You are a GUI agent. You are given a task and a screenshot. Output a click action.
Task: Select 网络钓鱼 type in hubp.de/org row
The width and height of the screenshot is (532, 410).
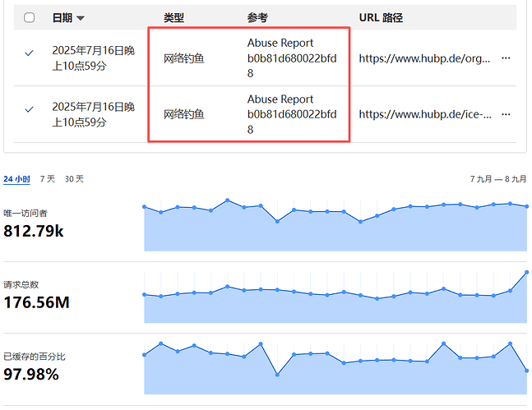point(184,58)
